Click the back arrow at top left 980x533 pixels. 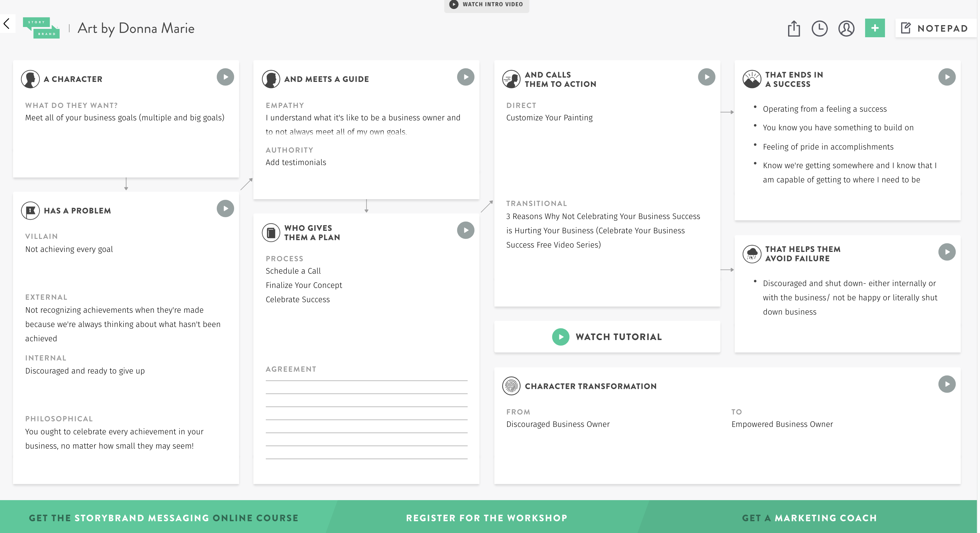pyautogui.click(x=7, y=24)
